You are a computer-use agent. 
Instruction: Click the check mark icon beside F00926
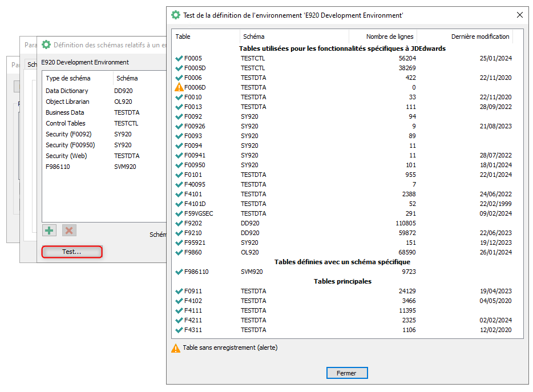179,126
